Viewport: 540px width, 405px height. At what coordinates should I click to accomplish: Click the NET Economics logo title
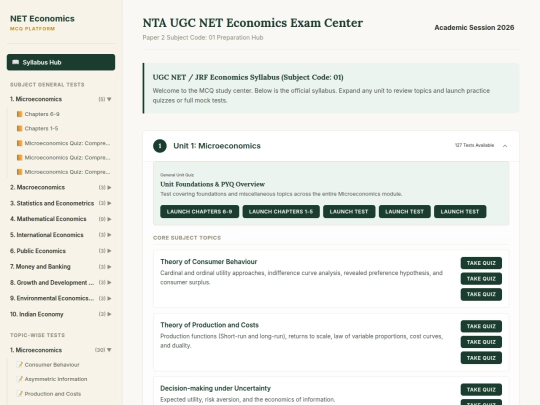[x=42, y=19]
